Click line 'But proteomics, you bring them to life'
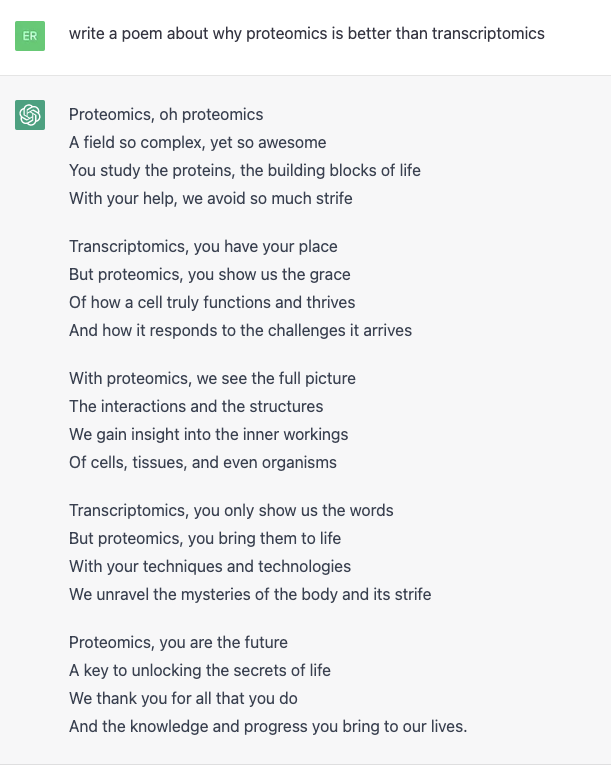The image size is (611, 775). click(205, 538)
